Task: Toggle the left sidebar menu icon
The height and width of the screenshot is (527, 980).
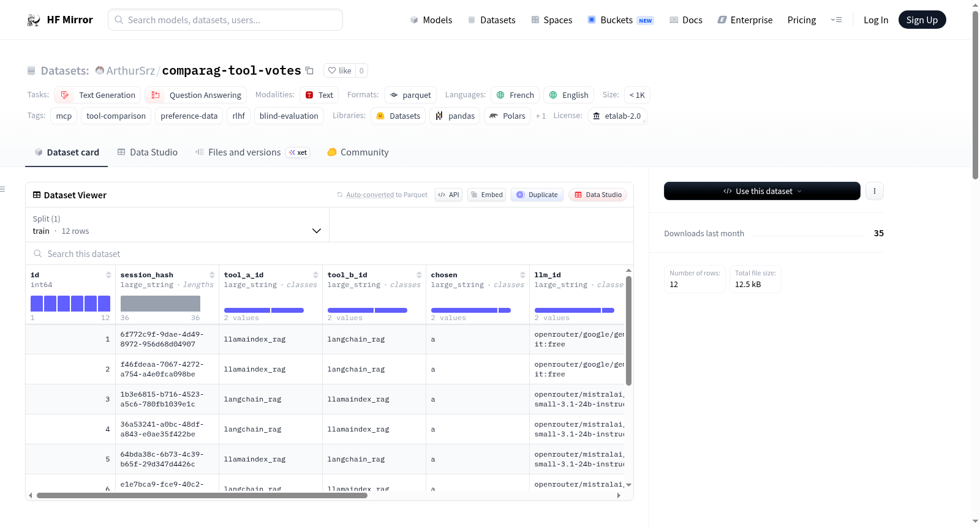Action: point(3,189)
